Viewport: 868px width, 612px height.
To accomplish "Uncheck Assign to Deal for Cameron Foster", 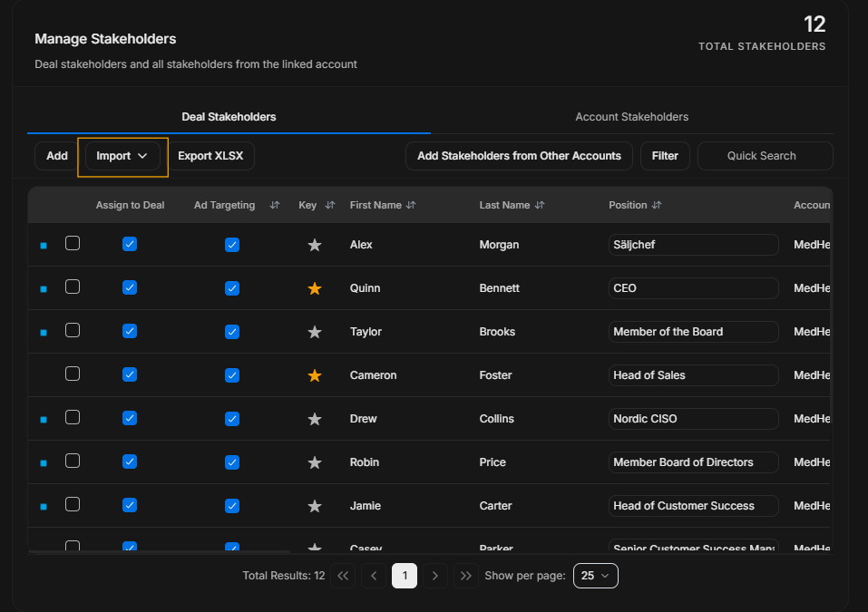I will point(130,374).
